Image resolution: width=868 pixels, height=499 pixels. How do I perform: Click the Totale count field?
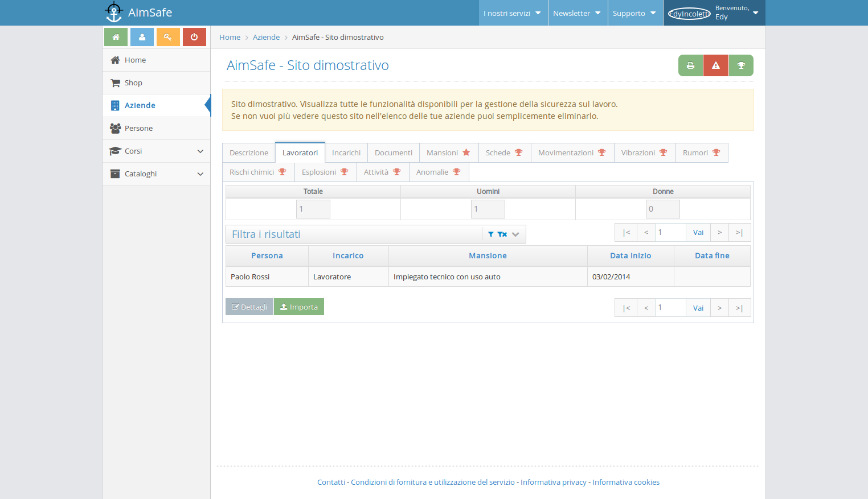[313, 209]
